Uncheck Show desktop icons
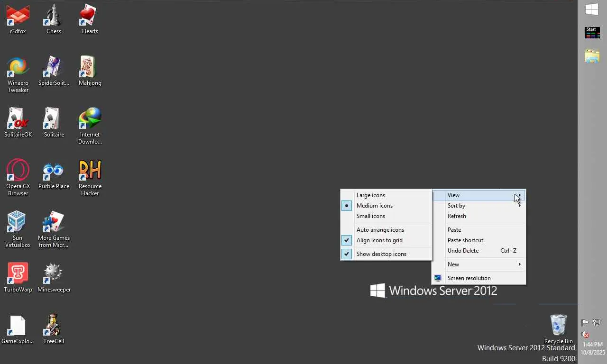The image size is (607, 364). click(x=386, y=254)
